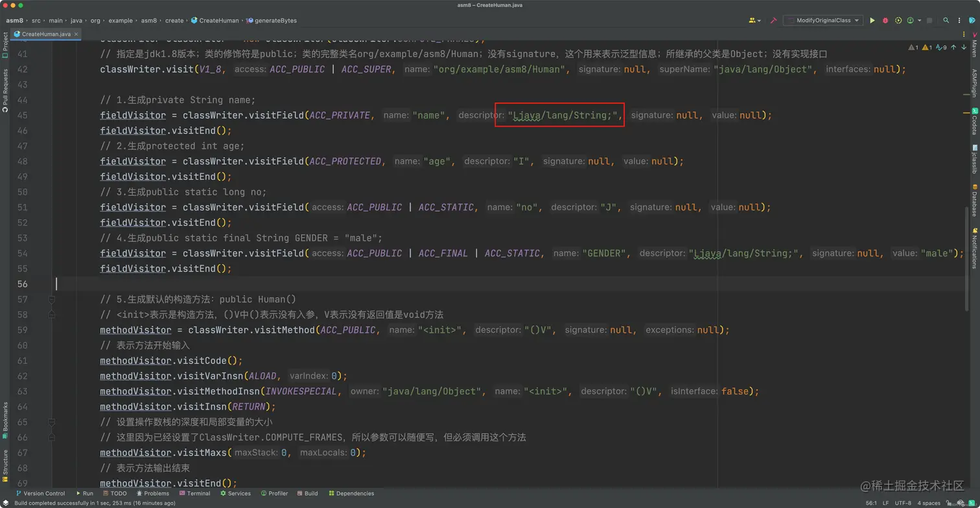Open the Pull Requests tool window
This screenshot has width=980, height=508.
click(5, 91)
